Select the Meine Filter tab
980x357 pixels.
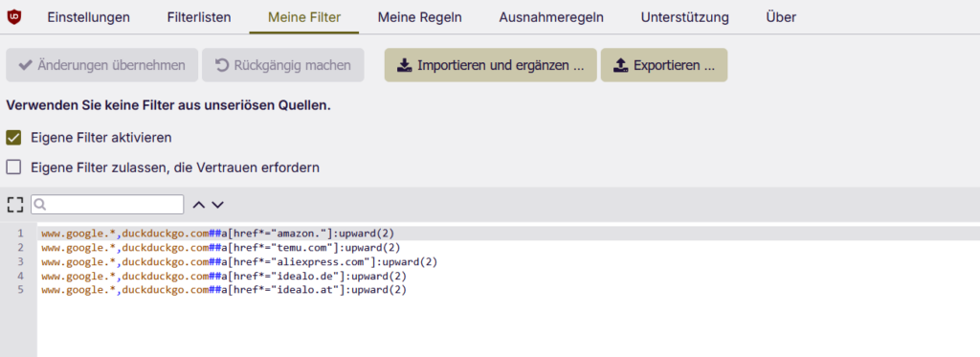point(304,17)
